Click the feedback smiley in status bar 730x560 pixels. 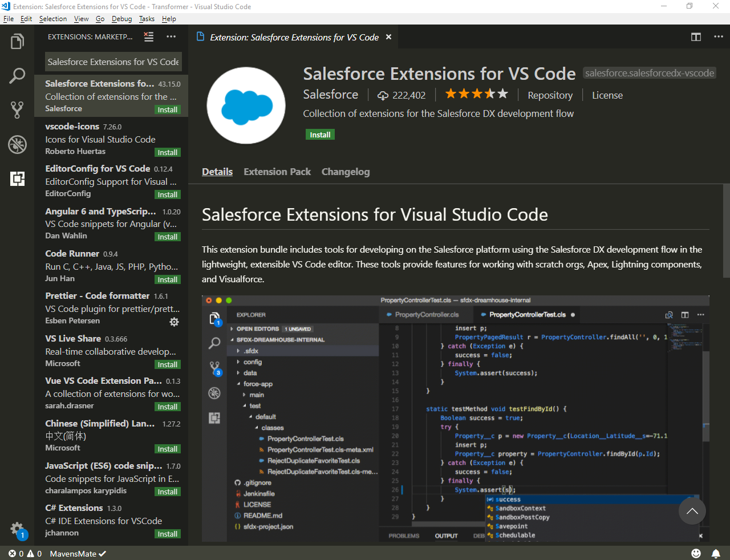(x=696, y=553)
